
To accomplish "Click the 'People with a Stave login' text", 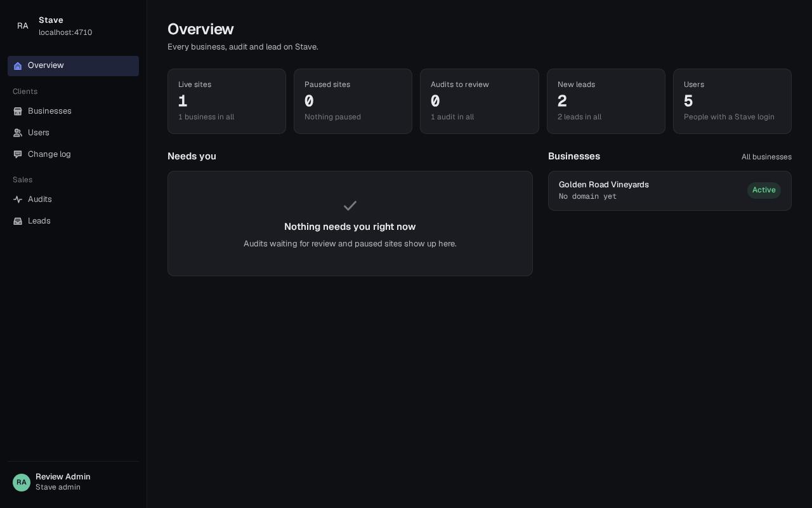I will point(729,117).
